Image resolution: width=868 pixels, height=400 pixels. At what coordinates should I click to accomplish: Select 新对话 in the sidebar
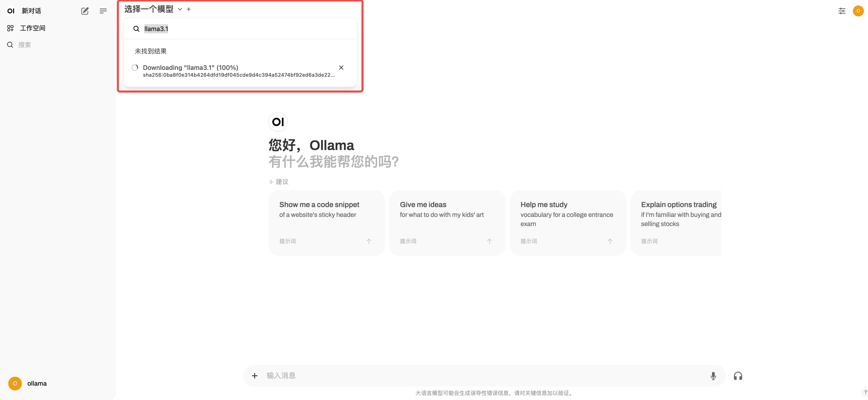(x=31, y=11)
